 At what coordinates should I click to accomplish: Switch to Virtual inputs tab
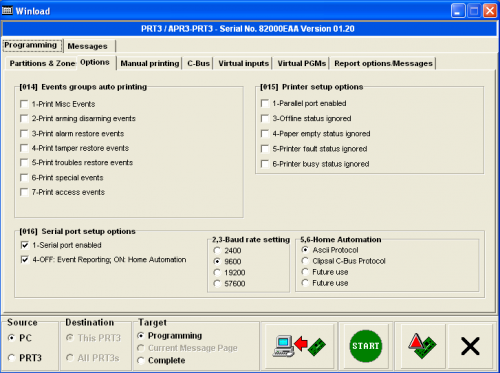click(x=244, y=63)
